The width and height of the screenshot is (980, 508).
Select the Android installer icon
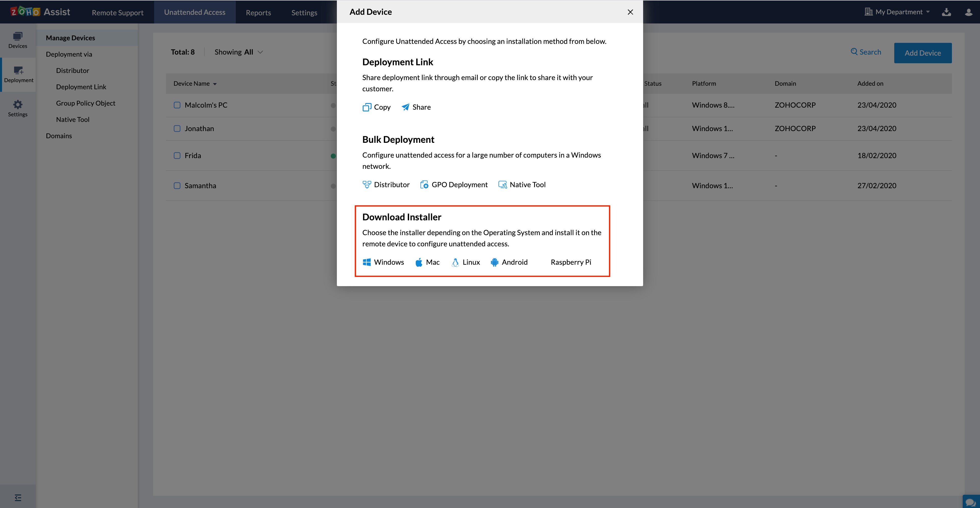[494, 262]
